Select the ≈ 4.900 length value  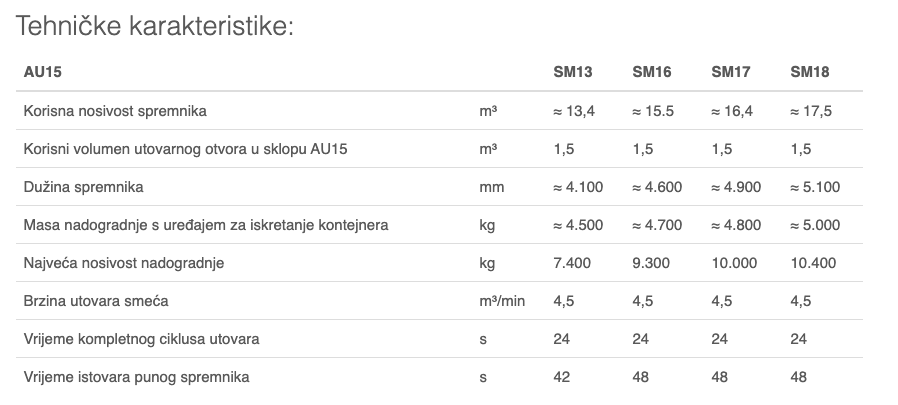coord(735,187)
